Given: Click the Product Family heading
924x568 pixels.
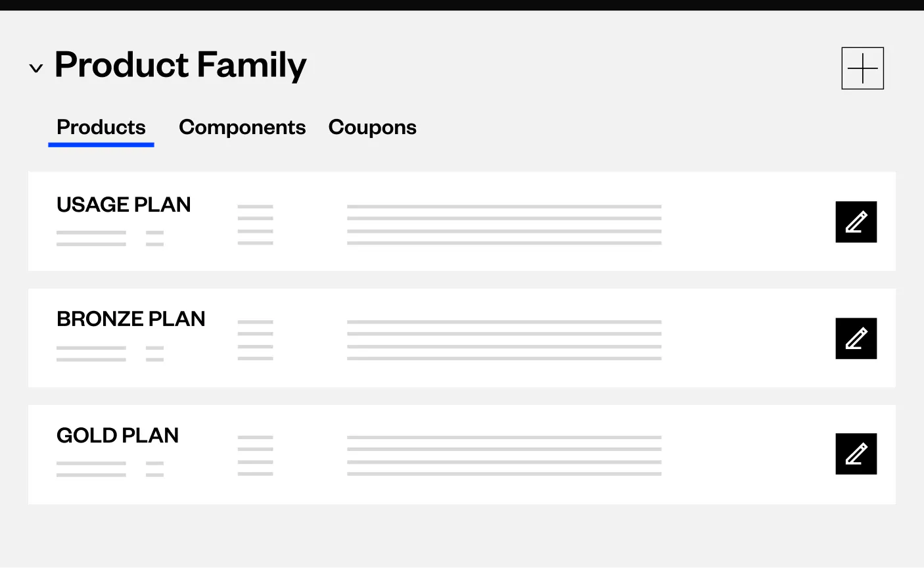Looking at the screenshot, I should point(180,65).
